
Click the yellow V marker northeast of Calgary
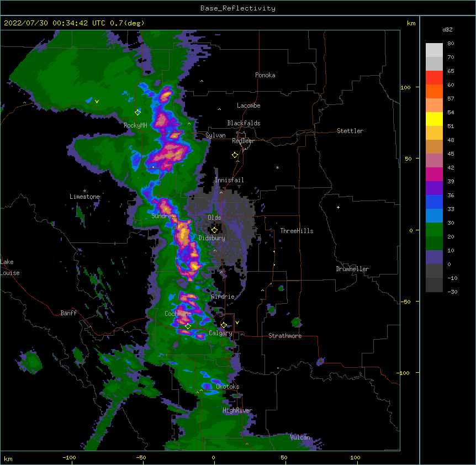click(237, 323)
